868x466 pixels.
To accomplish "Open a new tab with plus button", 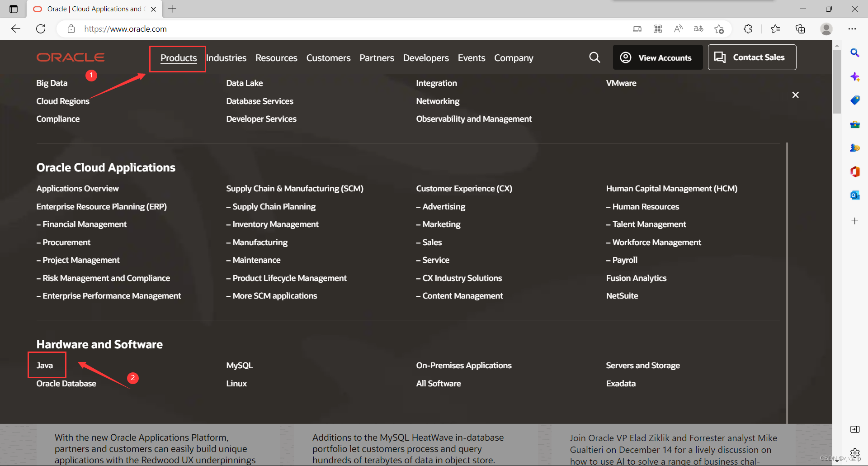I will (172, 9).
